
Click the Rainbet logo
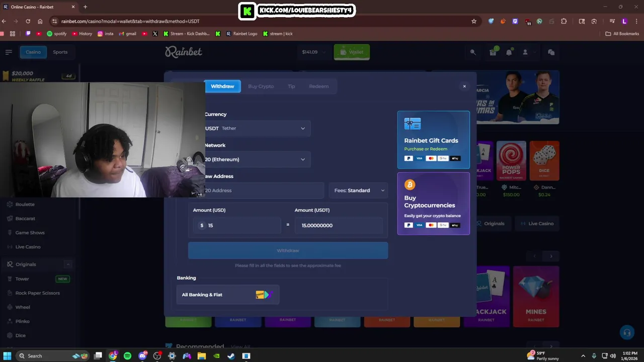[184, 52]
